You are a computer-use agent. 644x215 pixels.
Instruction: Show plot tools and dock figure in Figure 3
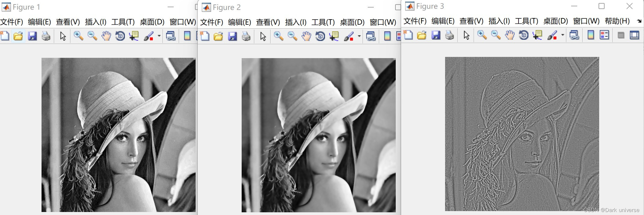point(634,35)
